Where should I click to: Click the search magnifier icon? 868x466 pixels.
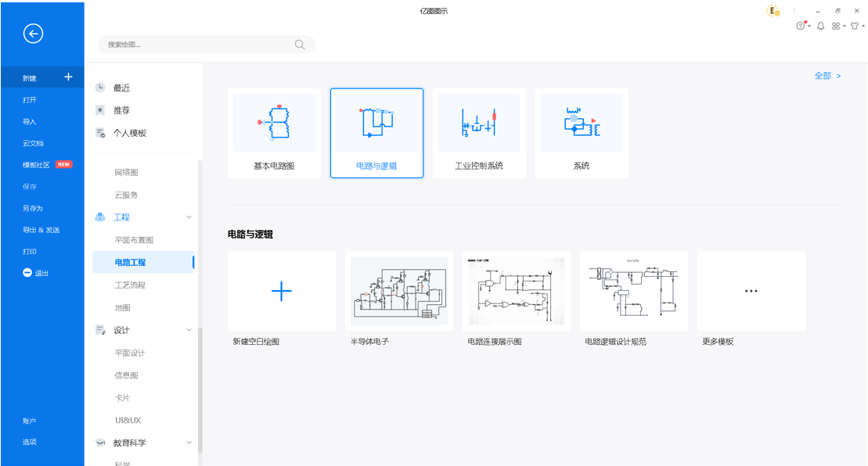300,45
